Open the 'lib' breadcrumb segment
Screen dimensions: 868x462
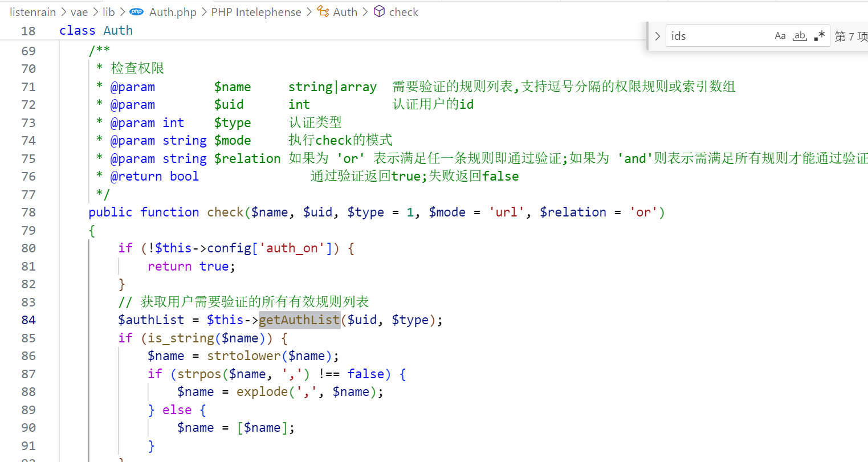click(109, 12)
